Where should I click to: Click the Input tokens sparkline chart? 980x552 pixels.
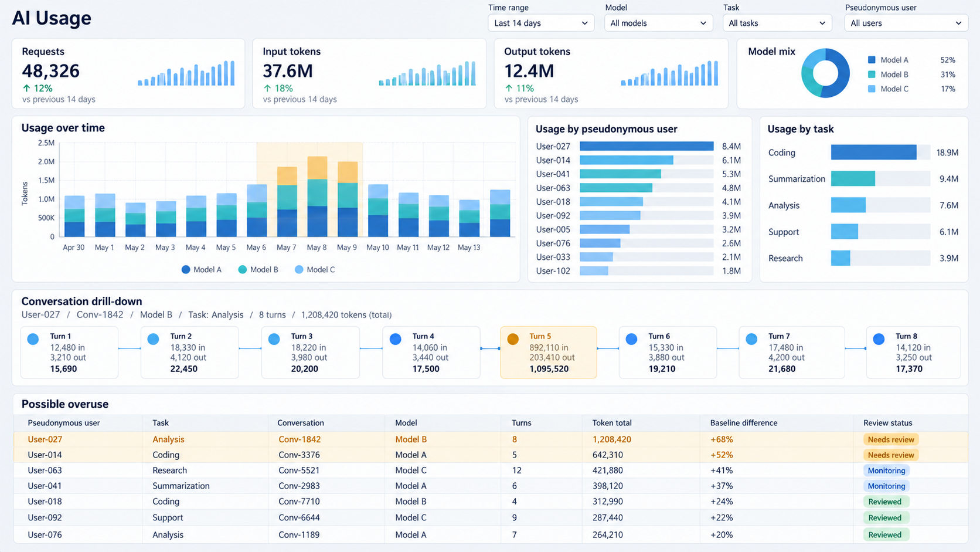coord(427,73)
